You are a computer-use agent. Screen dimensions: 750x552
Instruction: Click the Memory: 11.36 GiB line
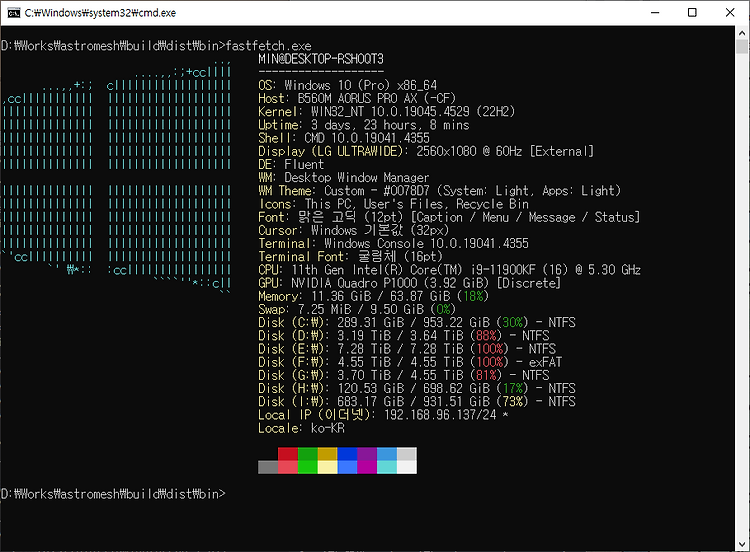374,296
